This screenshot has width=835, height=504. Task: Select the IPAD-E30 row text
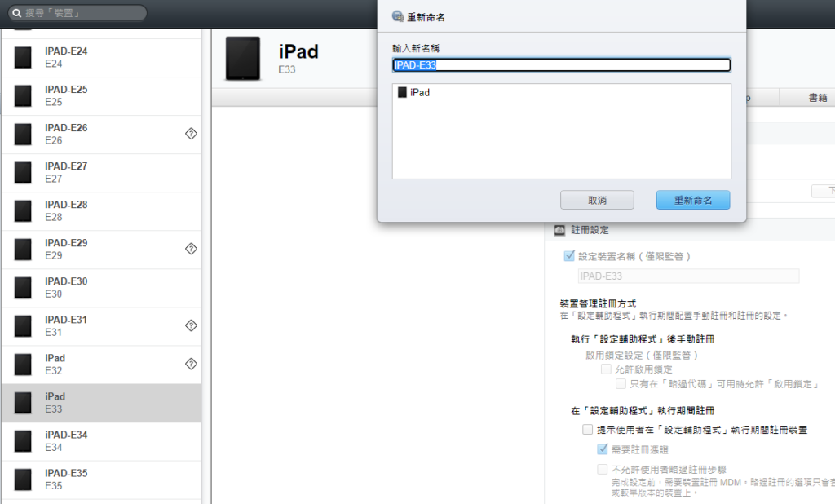66,281
